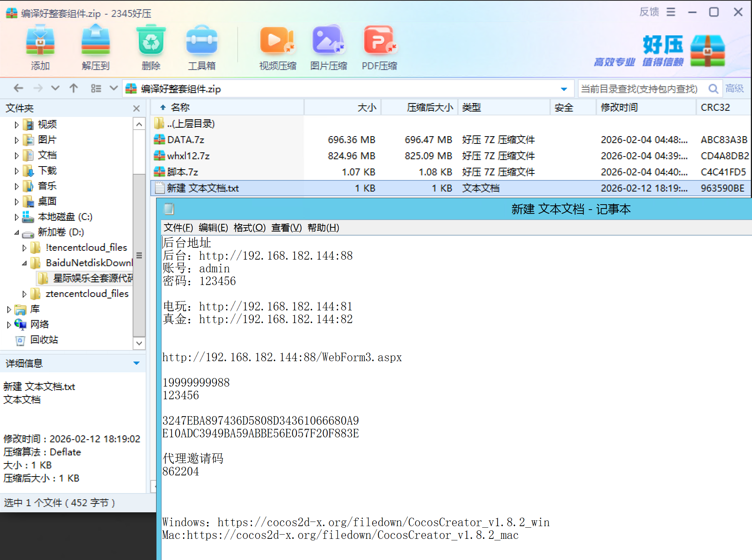This screenshot has width=752, height=560.
Task: Open the address bar path dropdown
Action: (564, 89)
